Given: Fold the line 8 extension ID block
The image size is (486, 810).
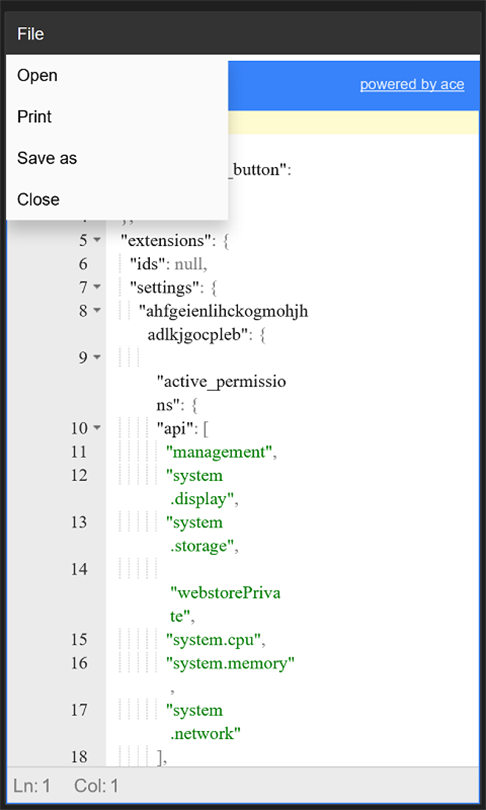Looking at the screenshot, I should point(97,310).
